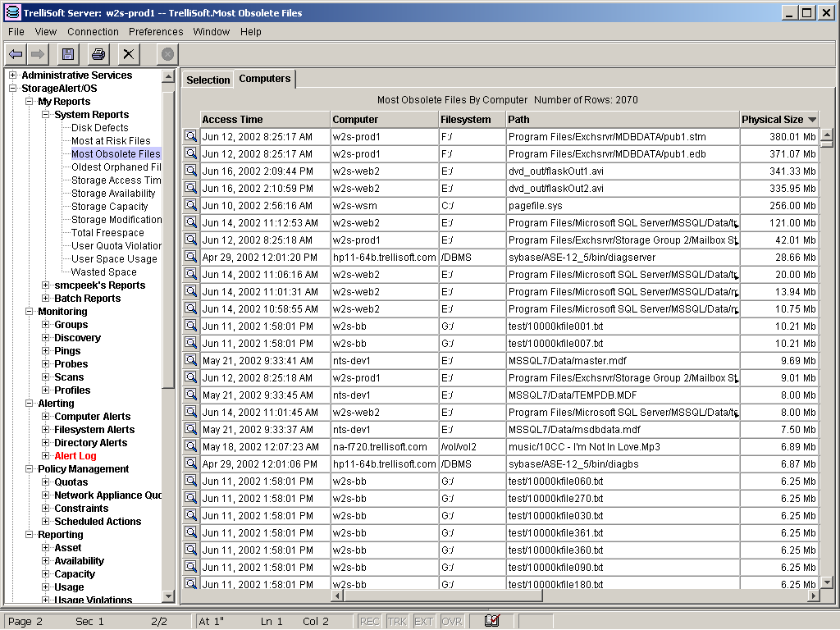
Task: Open details magnifier for pagefile.sys row
Action: (x=190, y=204)
